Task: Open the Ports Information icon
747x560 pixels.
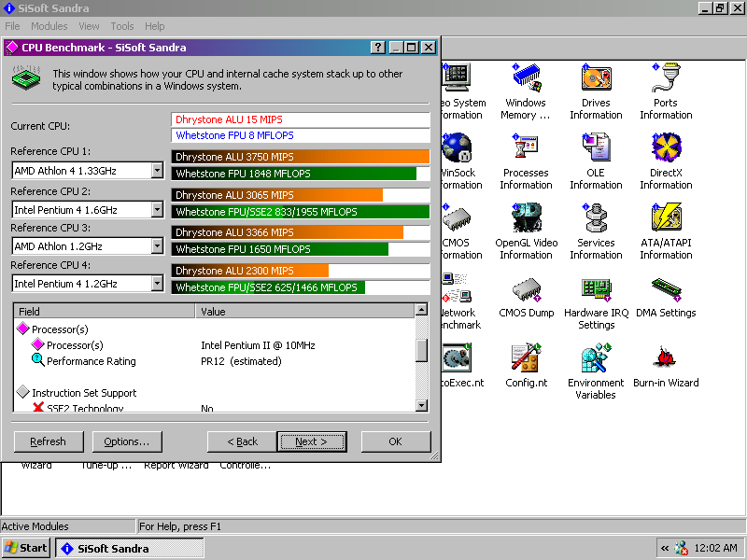Action: (x=666, y=78)
